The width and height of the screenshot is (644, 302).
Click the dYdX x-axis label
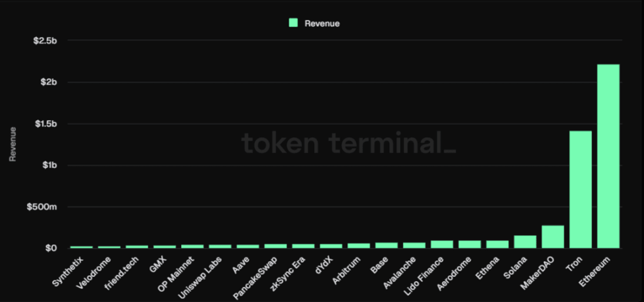[x=323, y=265]
